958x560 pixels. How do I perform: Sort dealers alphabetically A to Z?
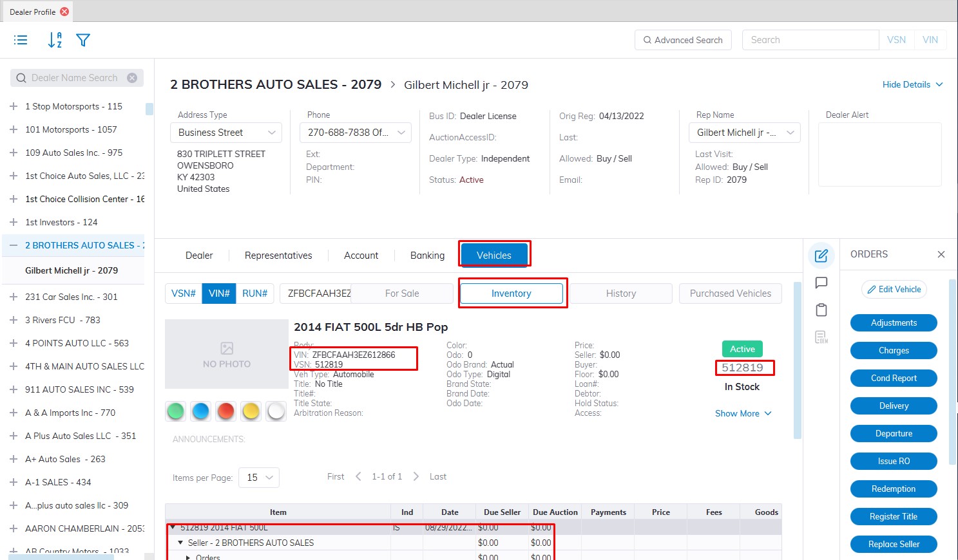[x=55, y=40]
